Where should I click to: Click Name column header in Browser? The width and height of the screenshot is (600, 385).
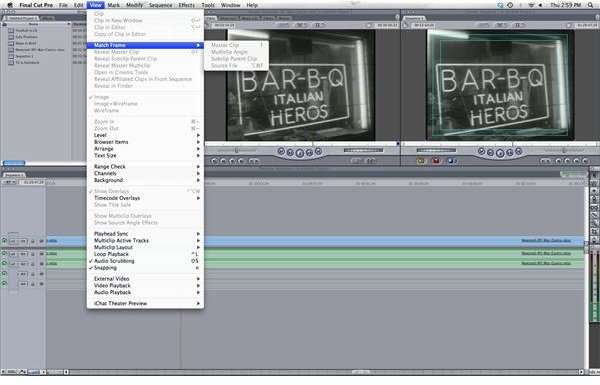[x=37, y=24]
